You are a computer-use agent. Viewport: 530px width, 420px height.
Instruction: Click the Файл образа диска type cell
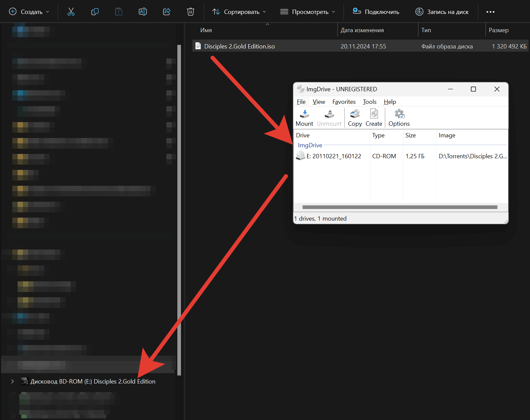(447, 46)
